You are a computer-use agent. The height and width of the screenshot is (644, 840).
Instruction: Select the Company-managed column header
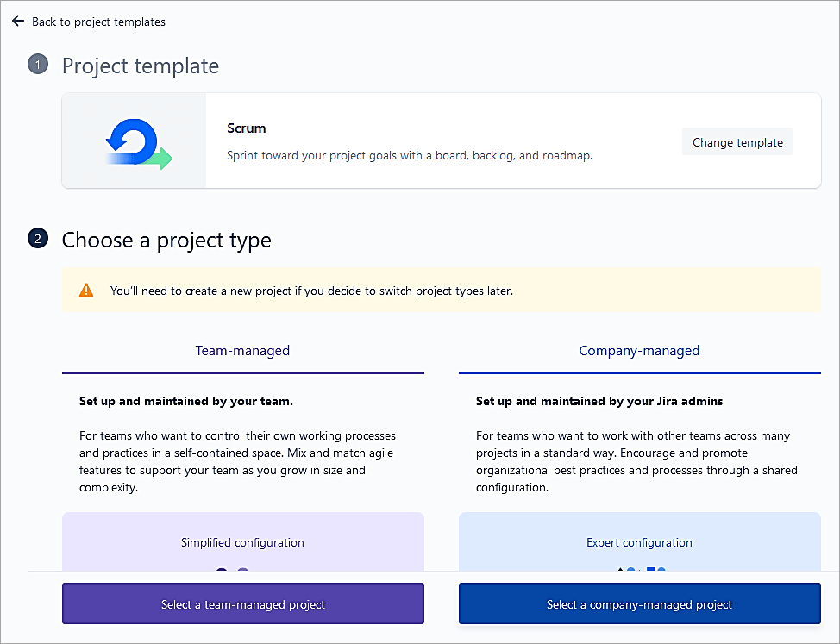click(639, 351)
